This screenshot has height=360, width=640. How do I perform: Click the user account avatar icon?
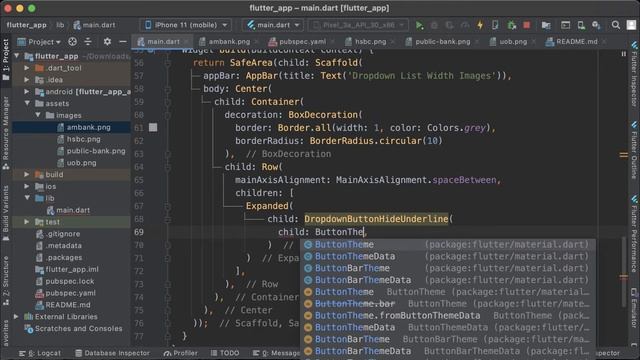(x=631, y=25)
